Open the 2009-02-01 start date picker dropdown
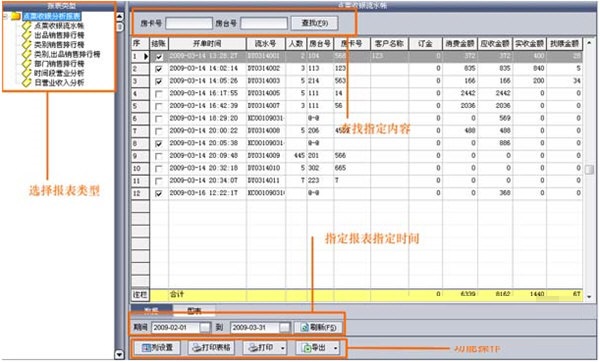The width and height of the screenshot is (600, 362). coord(205,328)
